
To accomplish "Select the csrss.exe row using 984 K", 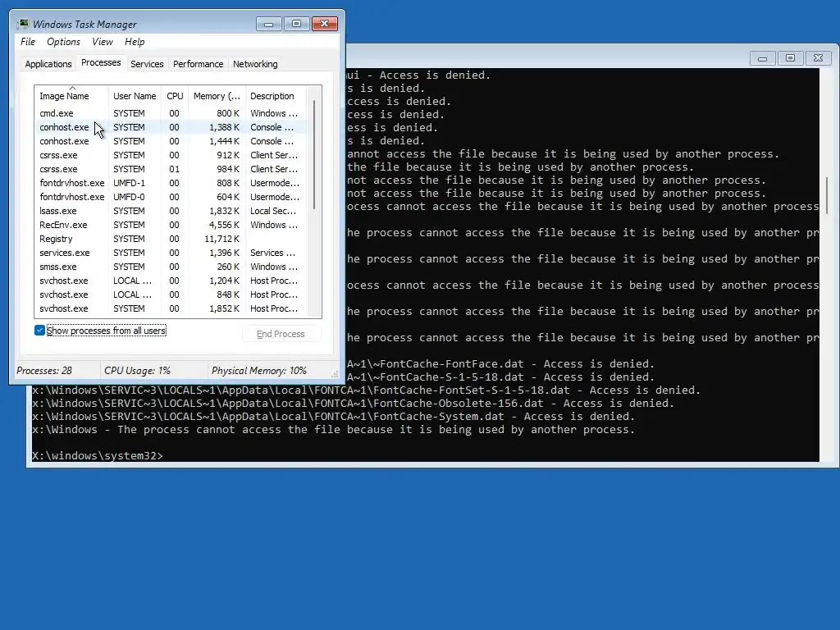I will (x=171, y=169).
